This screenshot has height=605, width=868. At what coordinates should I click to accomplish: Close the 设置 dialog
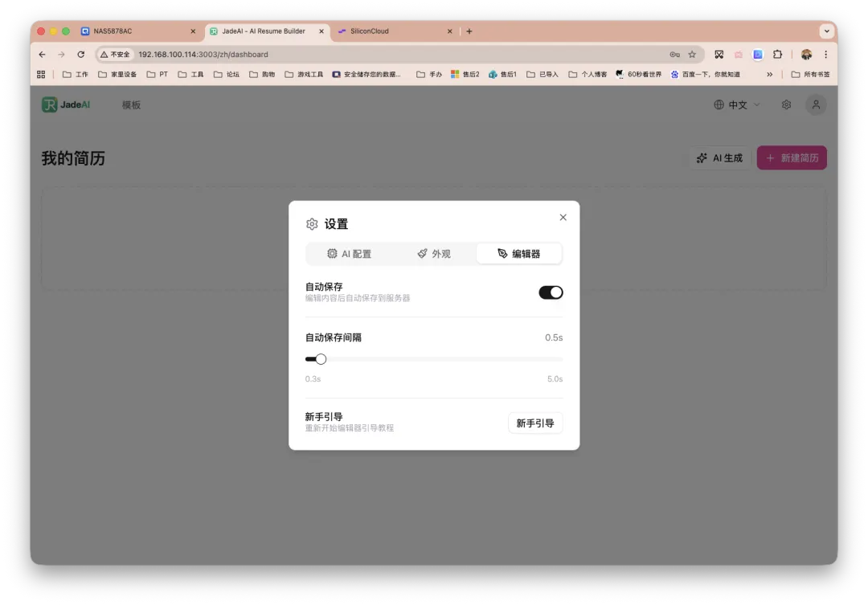point(563,218)
